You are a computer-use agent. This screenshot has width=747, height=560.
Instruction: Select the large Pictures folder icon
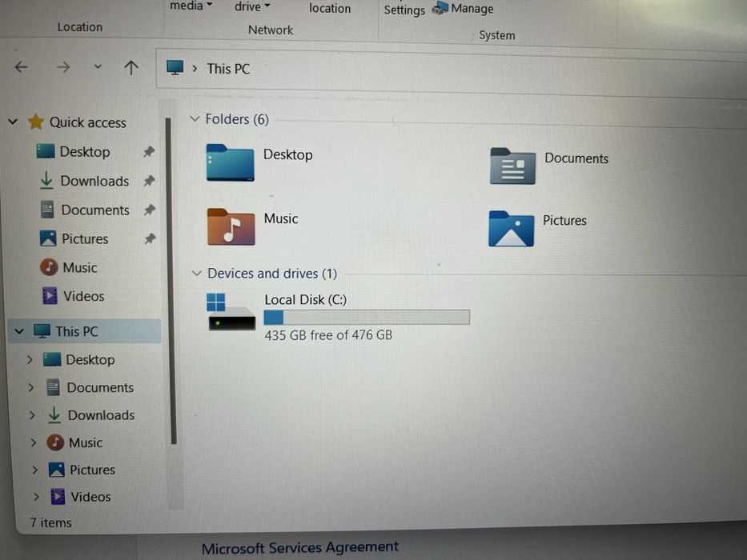tap(511, 229)
